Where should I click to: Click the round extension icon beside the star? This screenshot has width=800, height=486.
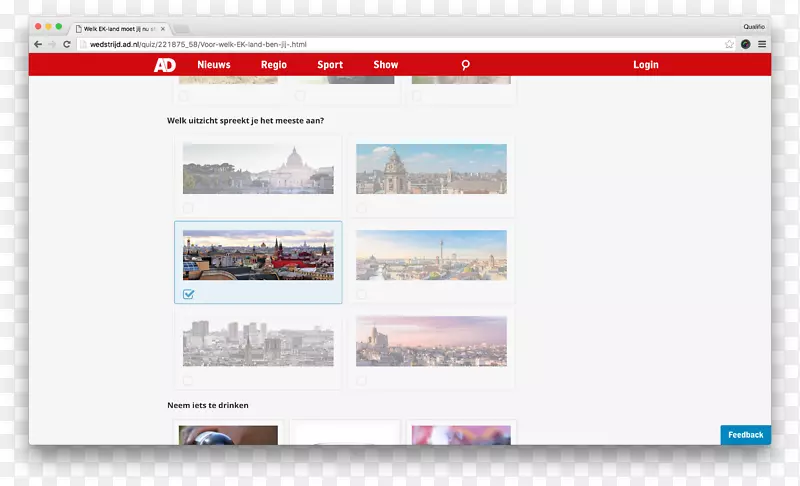745,44
